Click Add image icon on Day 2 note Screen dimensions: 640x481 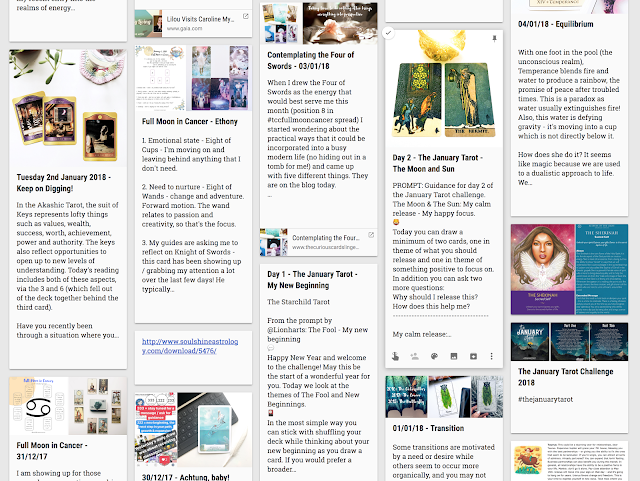click(x=453, y=356)
